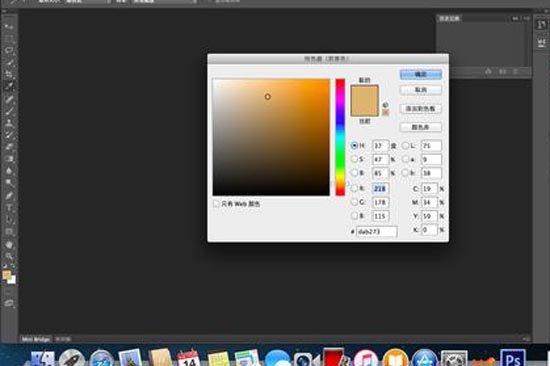This screenshot has height=366, width=550.
Task: Select the Zoom tool in the toolbar
Action: click(9, 257)
